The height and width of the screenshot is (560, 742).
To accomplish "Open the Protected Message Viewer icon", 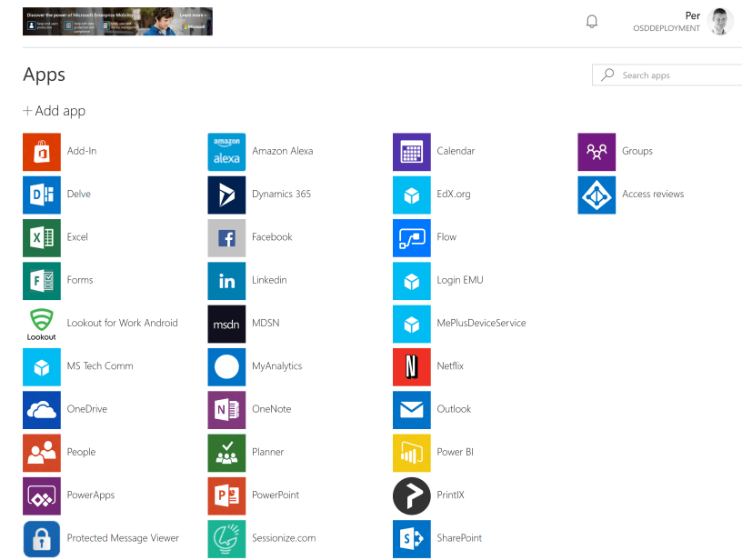I will click(42, 538).
